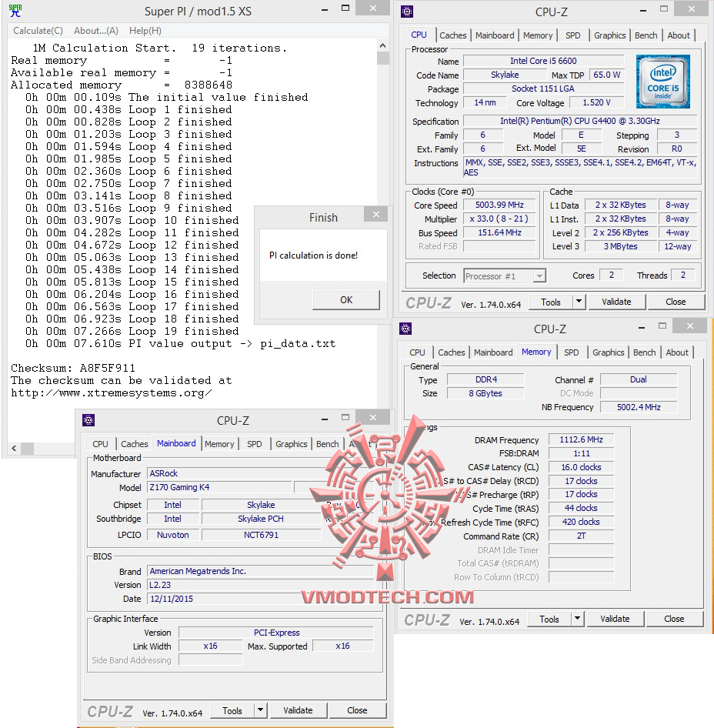Click Close button in Memory CPU-Z window
Screen dimensions: 714x728
click(x=674, y=619)
